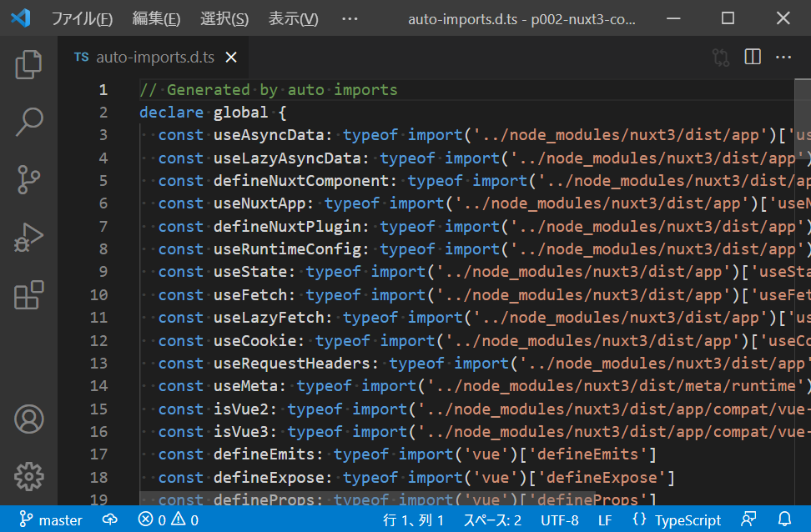This screenshot has width=811, height=532.
Task: Open the ファイル(F) menu
Action: (82, 19)
